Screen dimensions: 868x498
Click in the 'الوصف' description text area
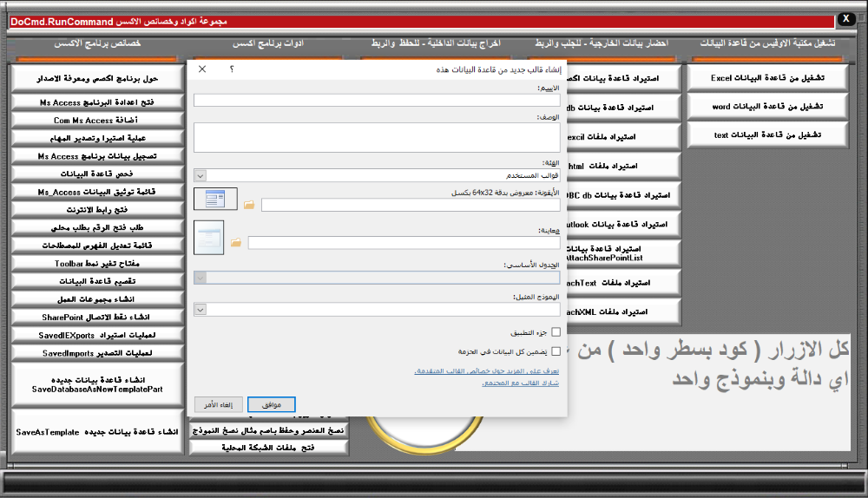377,137
